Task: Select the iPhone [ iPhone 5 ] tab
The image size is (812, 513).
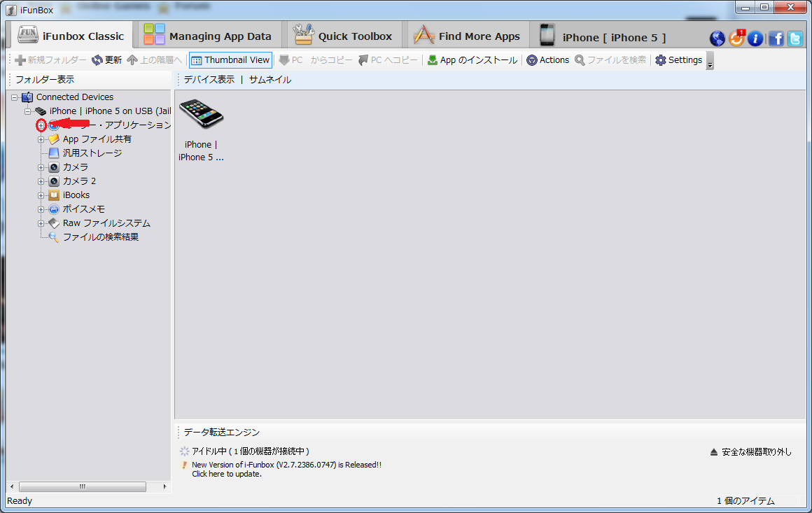Action: 602,37
